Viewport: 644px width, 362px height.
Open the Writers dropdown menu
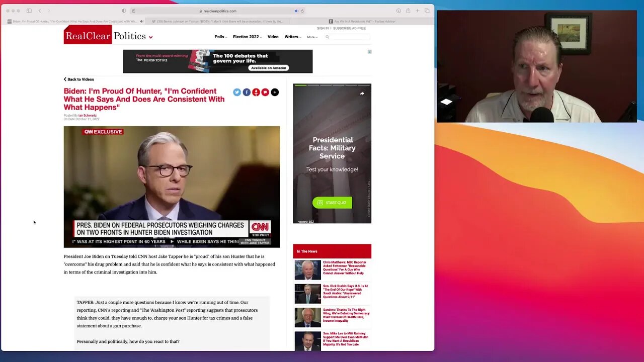tap(293, 37)
